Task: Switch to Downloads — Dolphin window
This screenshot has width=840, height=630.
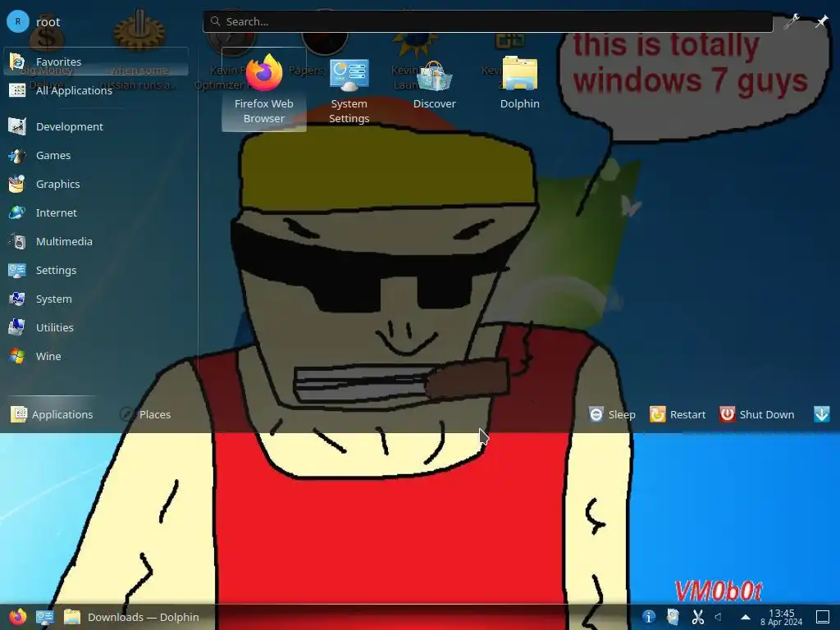Action: (x=131, y=617)
